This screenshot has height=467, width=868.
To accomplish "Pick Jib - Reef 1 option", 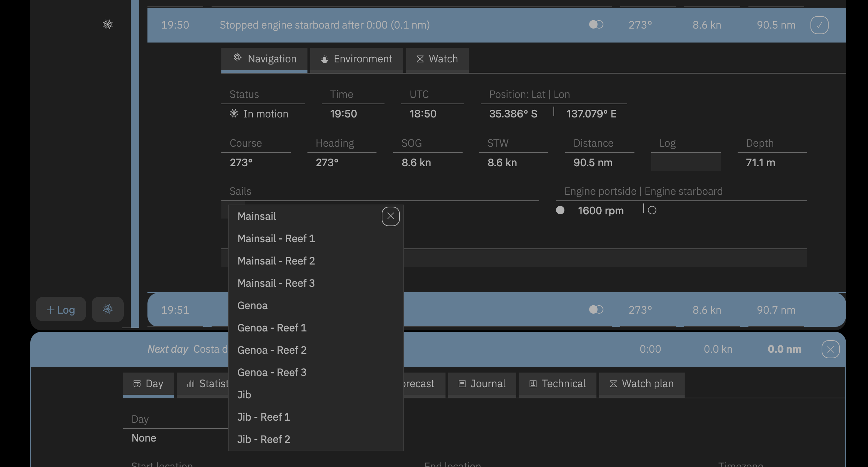I will coord(264,417).
